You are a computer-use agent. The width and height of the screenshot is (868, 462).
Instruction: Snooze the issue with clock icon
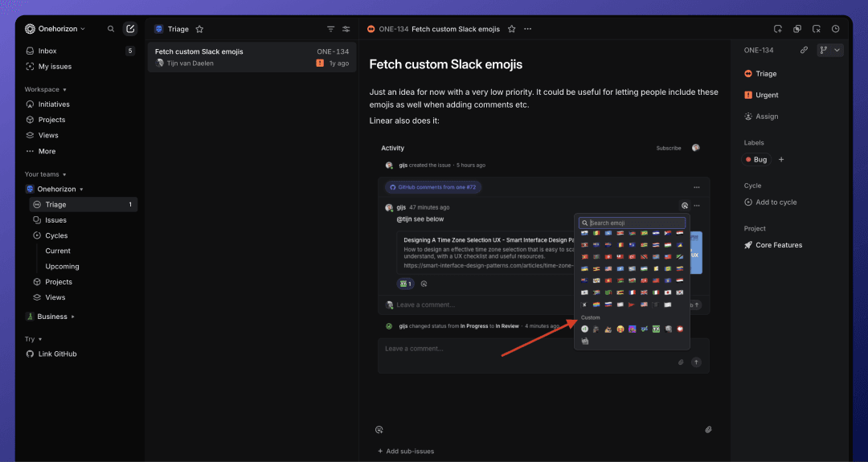point(836,29)
